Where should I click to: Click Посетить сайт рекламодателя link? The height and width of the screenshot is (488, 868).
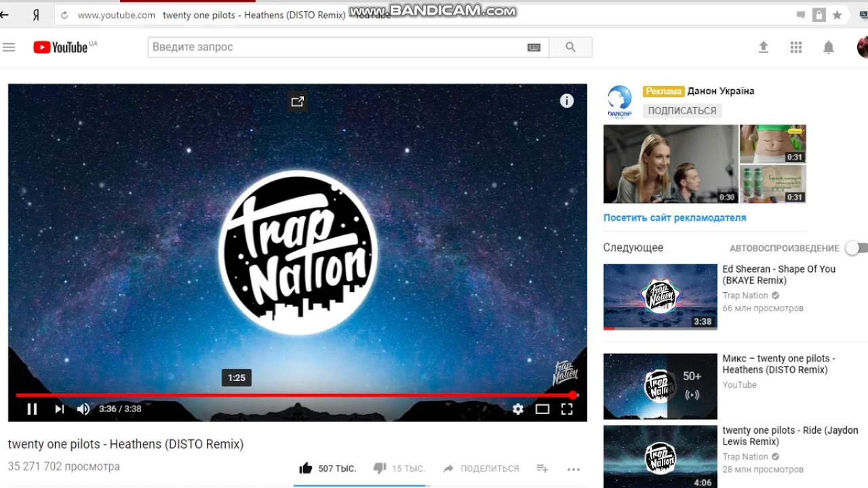tap(675, 218)
